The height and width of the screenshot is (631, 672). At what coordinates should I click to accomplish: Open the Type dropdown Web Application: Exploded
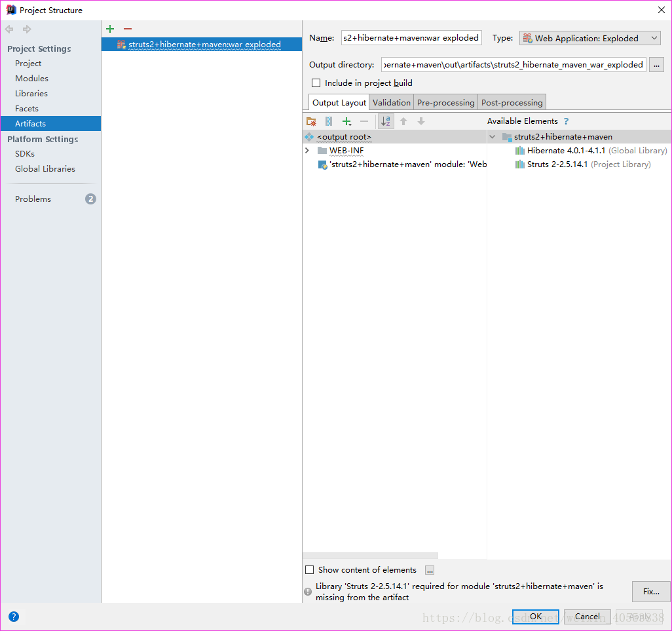coord(589,38)
